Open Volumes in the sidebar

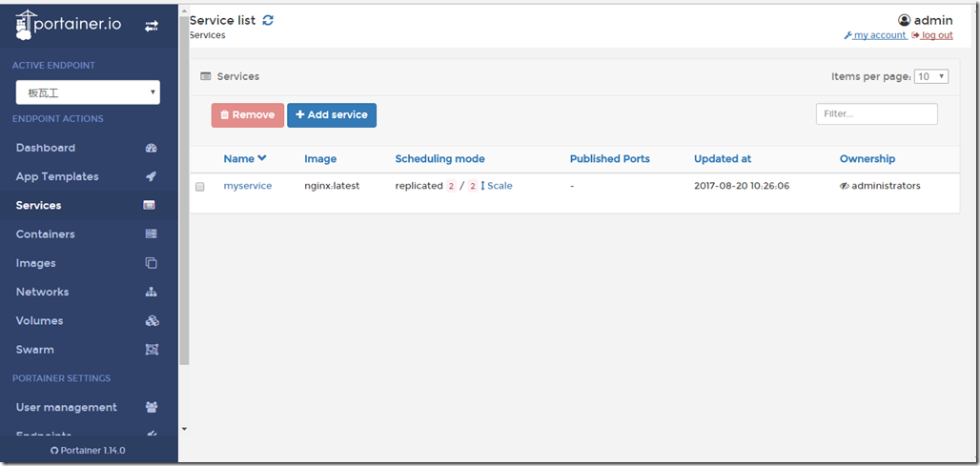pos(39,320)
